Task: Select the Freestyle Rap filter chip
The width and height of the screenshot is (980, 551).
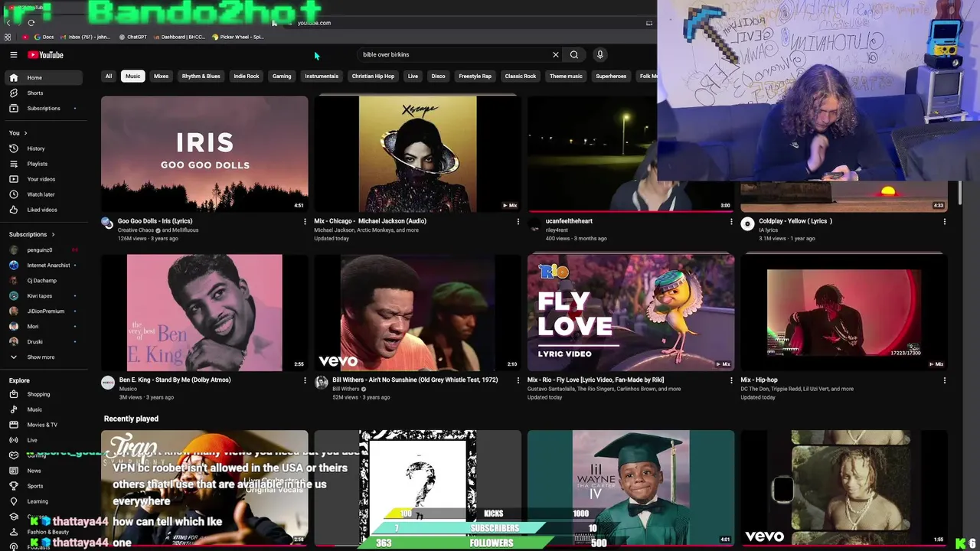Action: tap(475, 76)
